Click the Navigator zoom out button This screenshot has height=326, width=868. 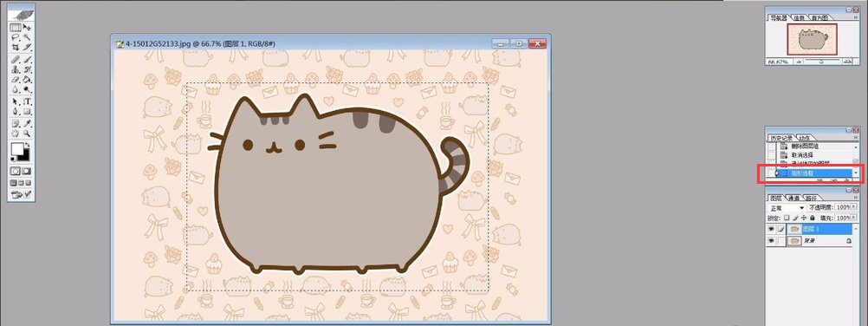pos(799,61)
